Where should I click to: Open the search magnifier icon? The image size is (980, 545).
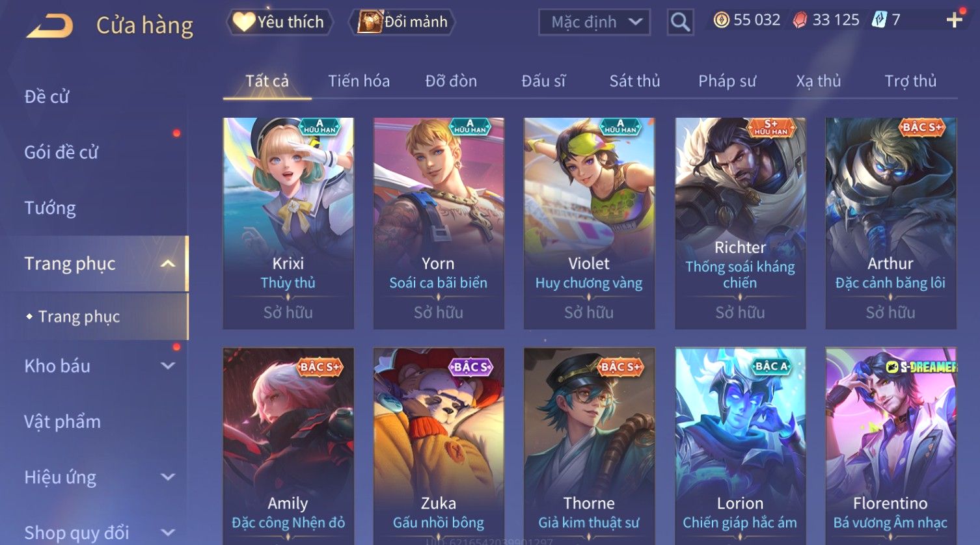point(680,22)
